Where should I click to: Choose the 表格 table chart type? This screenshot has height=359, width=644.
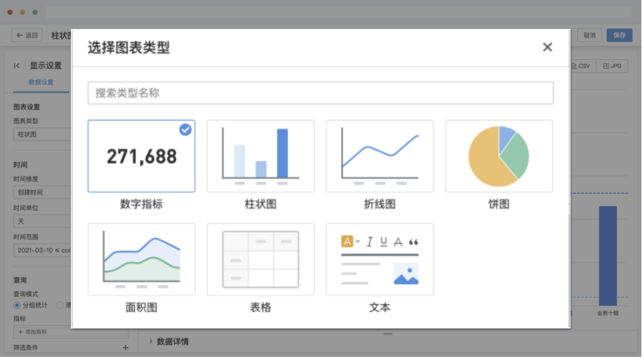coord(260,260)
